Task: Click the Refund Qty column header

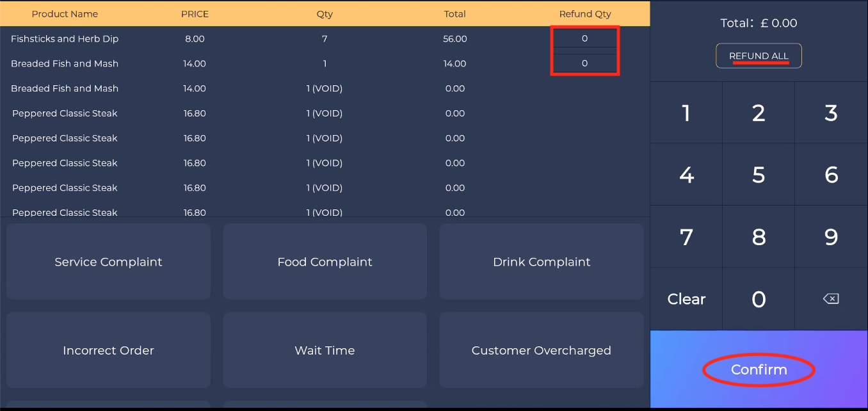Action: (585, 13)
